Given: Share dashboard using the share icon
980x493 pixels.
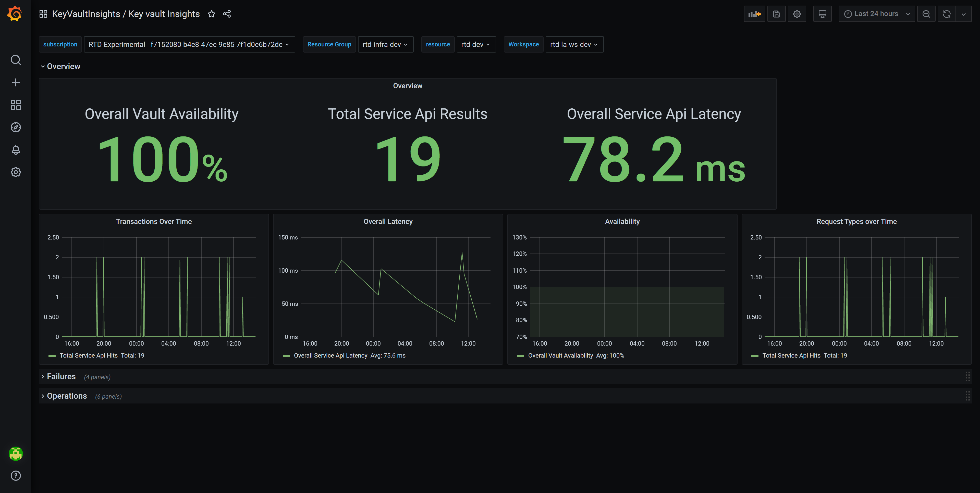Looking at the screenshot, I should click(x=227, y=14).
